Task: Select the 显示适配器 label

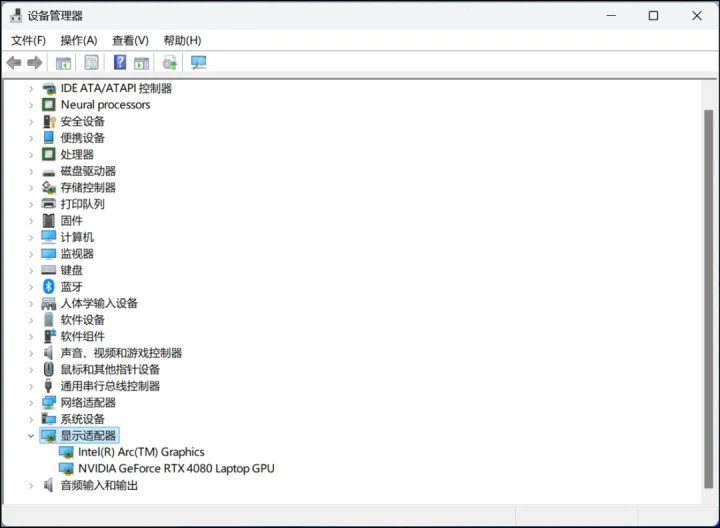Action: coord(88,435)
